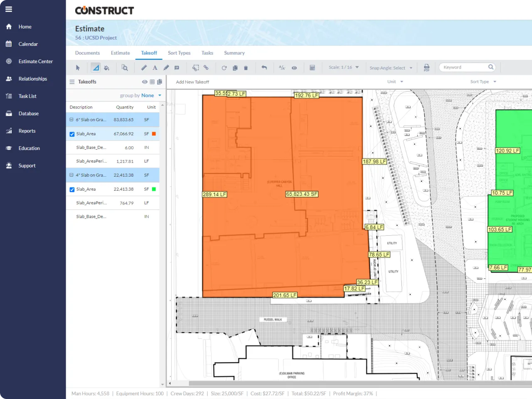The image size is (532, 399).
Task: Click Add New Takeoff
Action: [192, 82]
